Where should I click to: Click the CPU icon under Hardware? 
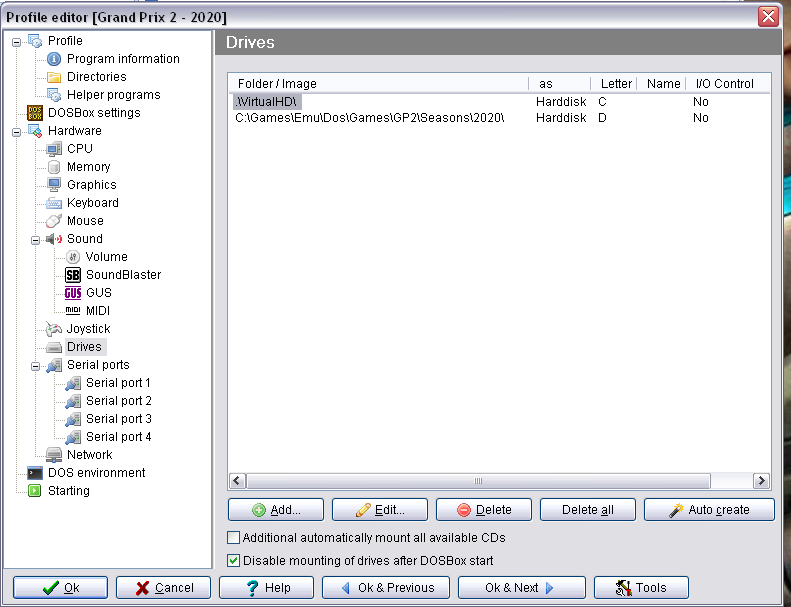(54, 149)
